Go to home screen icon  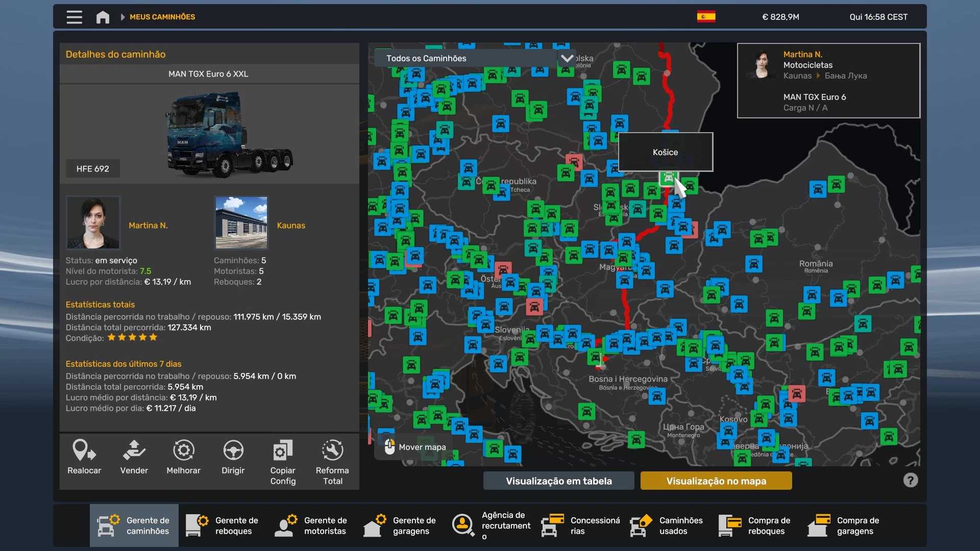pos(103,17)
